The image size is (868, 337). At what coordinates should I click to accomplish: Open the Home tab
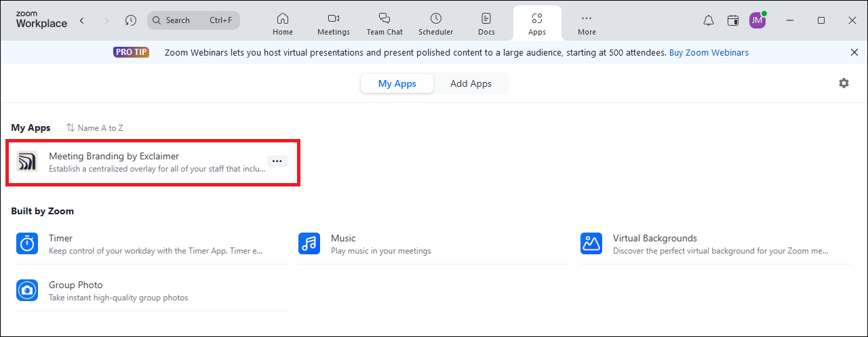tap(283, 24)
